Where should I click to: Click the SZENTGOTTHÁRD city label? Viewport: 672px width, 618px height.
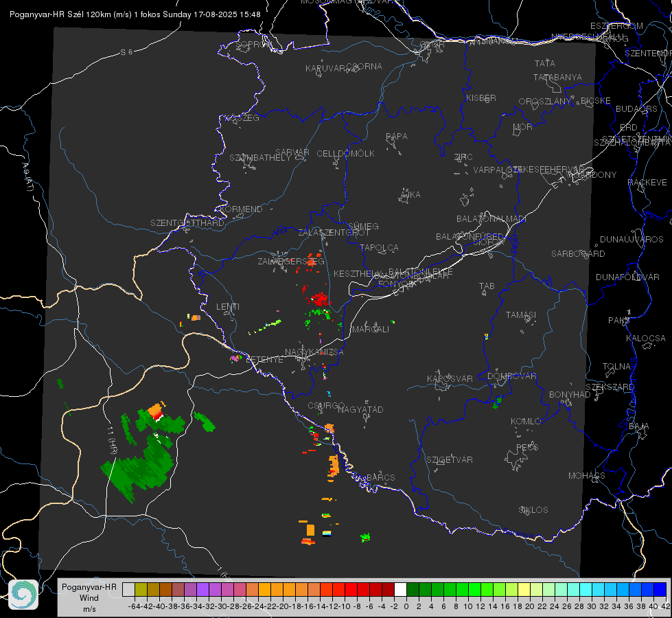coord(187,223)
